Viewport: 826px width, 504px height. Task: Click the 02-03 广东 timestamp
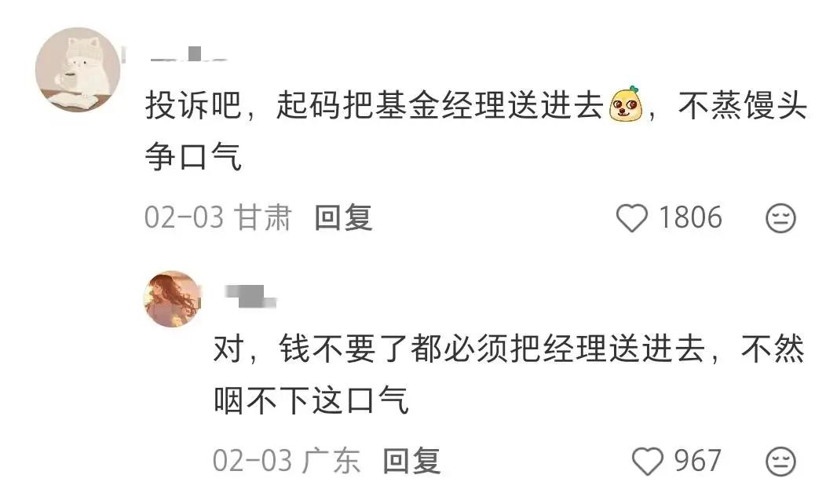287,461
